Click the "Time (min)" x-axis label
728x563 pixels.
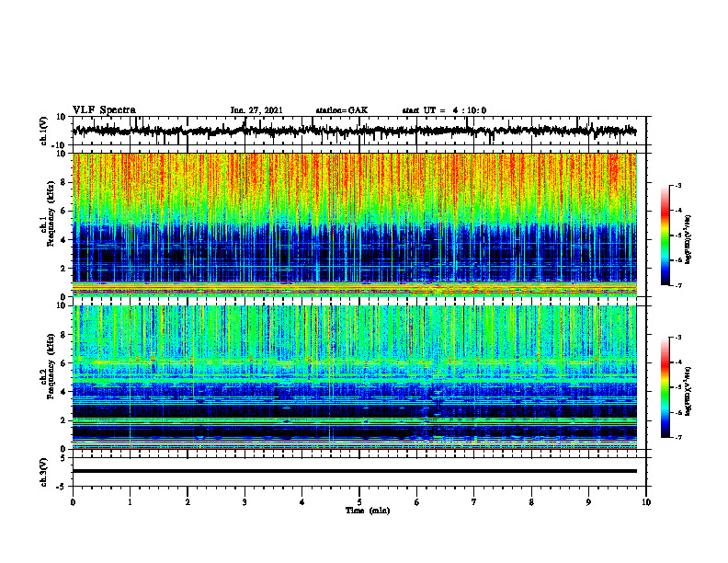point(368,511)
